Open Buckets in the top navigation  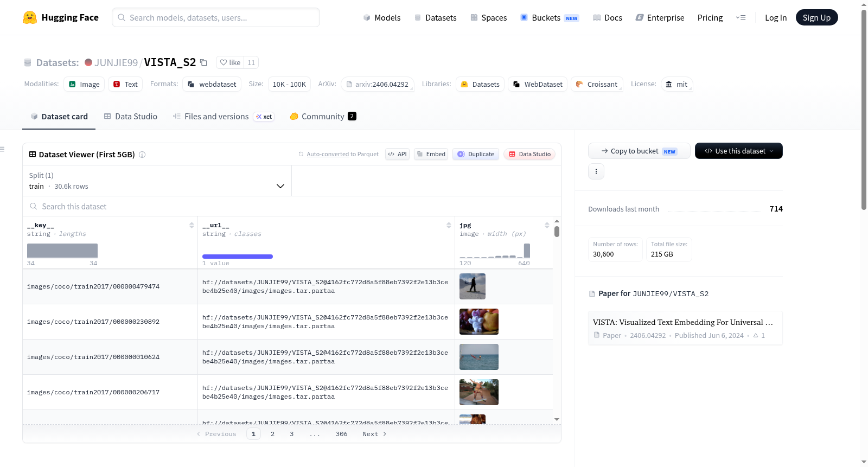[x=550, y=18]
